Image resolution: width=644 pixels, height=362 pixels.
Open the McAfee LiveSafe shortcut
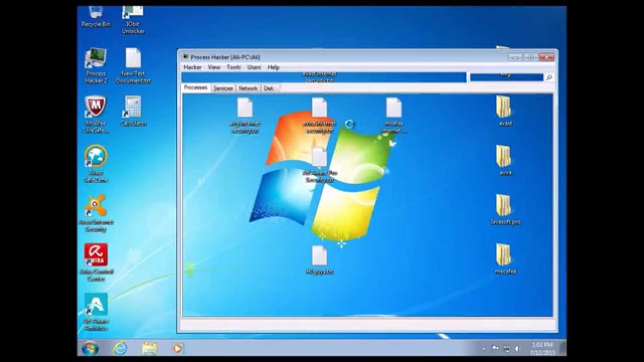96,115
